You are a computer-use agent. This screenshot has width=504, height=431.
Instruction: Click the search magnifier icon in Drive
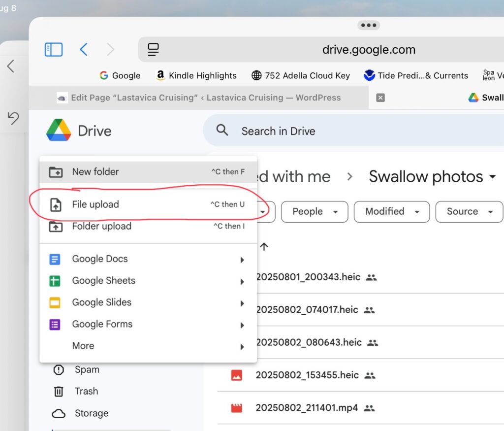click(x=222, y=130)
